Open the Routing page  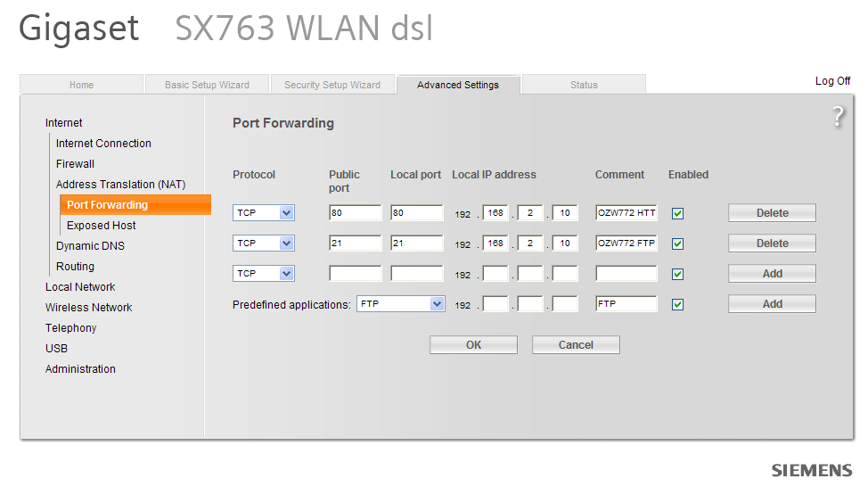(x=75, y=266)
